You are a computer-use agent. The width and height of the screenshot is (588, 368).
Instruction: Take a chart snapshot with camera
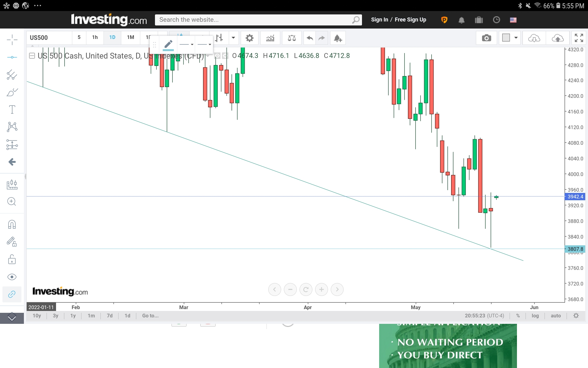pyautogui.click(x=486, y=38)
